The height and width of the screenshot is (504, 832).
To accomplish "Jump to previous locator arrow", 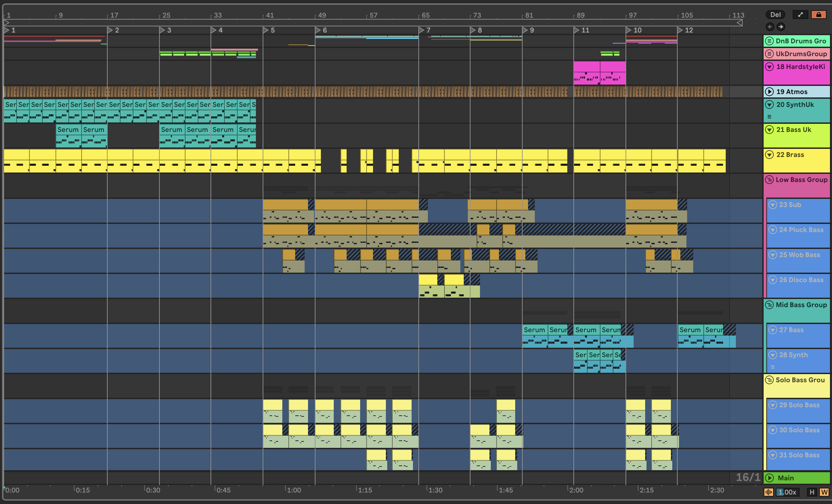I will coord(770,27).
